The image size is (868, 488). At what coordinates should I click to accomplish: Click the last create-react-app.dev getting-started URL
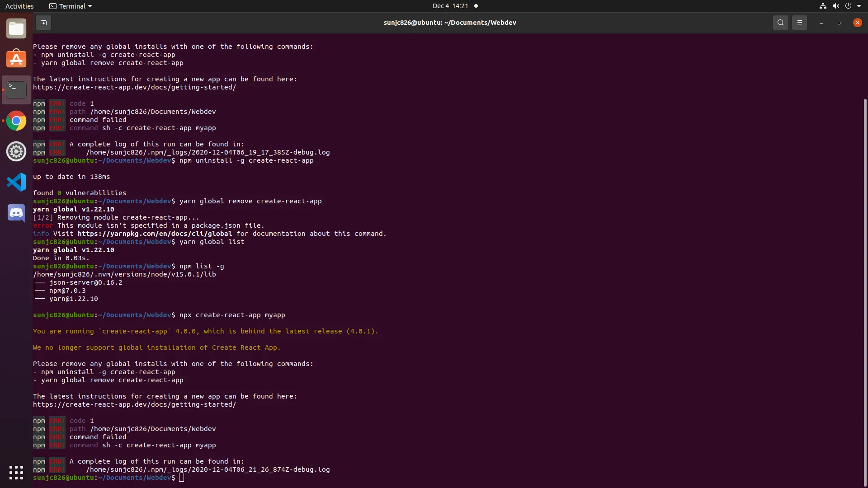coord(134,404)
